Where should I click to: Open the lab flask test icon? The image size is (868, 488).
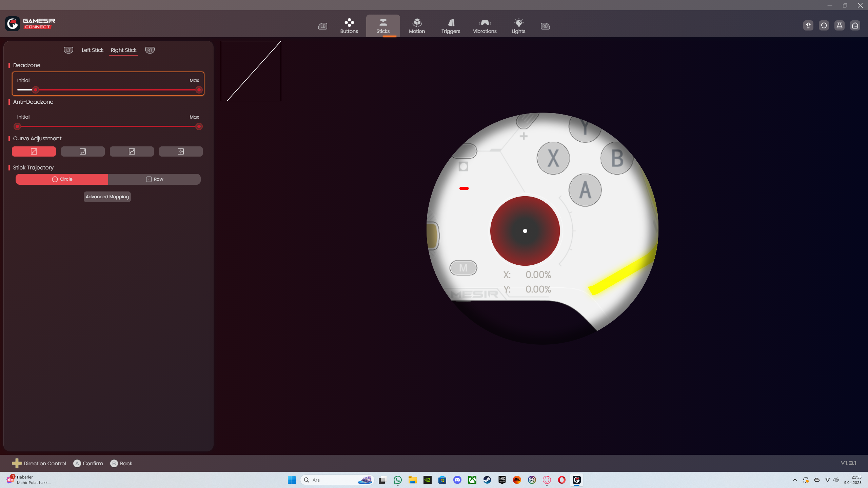840,25
